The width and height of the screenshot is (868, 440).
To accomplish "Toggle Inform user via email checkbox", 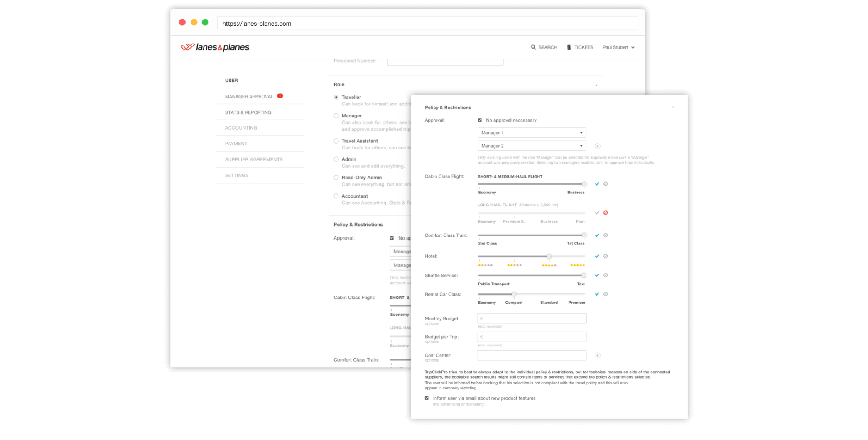I will point(427,398).
